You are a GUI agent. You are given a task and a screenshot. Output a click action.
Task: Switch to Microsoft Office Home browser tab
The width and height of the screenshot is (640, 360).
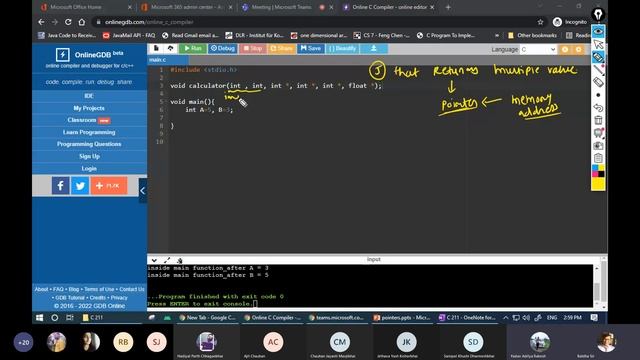[86, 7]
